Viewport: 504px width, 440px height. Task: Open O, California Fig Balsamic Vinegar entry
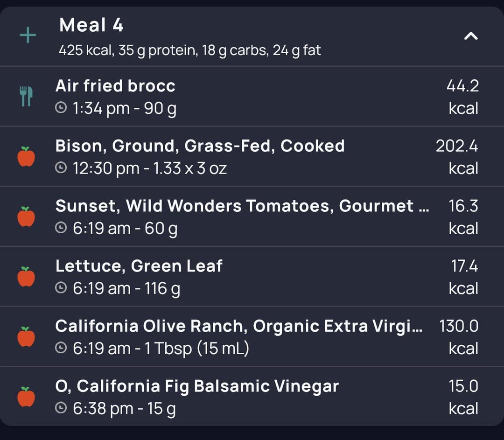pyautogui.click(x=252, y=397)
